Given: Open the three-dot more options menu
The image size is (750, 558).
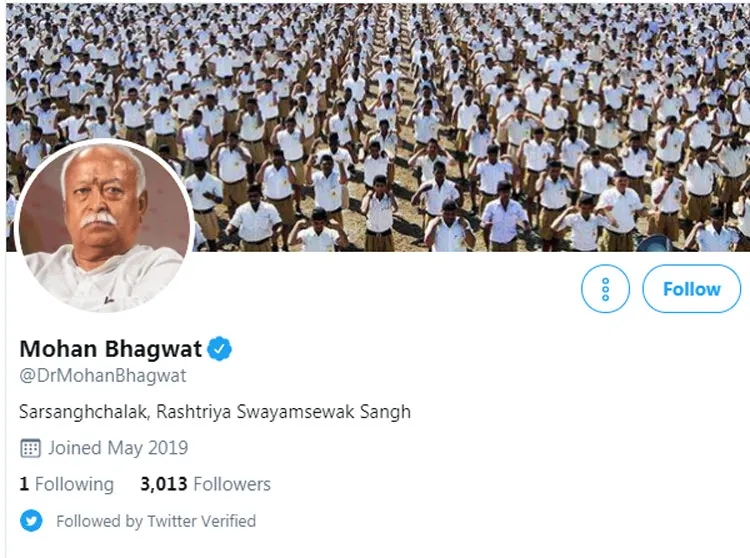Looking at the screenshot, I should [x=606, y=289].
